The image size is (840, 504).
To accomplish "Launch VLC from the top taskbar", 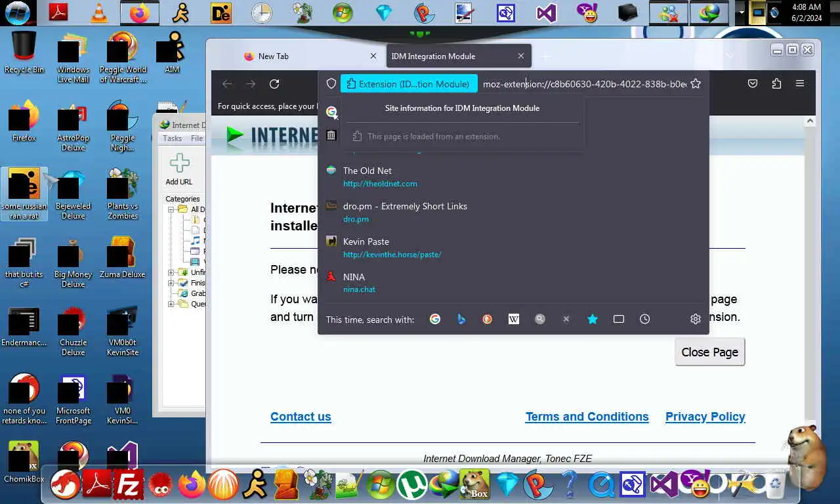I will pyautogui.click(x=99, y=12).
